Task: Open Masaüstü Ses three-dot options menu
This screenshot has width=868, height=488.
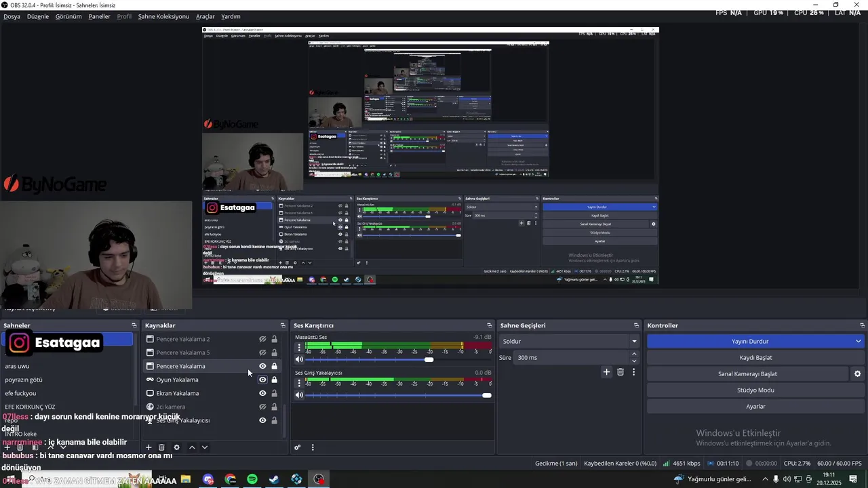Action: tap(299, 347)
